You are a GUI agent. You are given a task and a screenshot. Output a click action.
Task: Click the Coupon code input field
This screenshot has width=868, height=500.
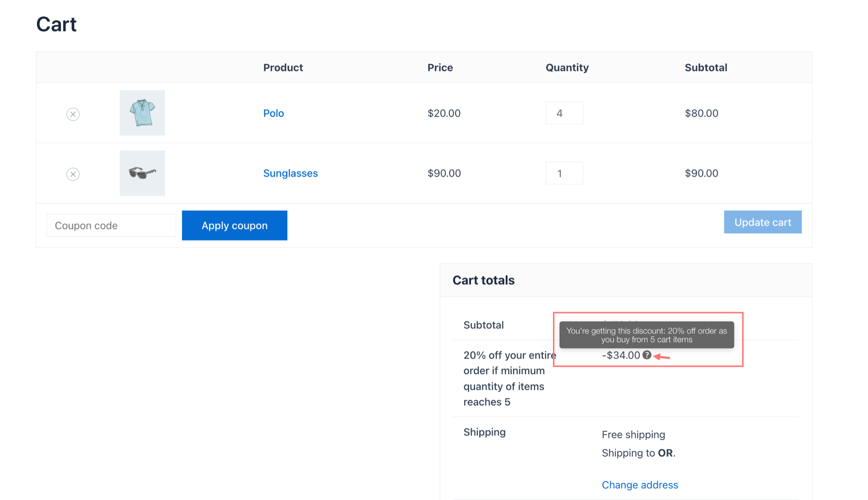[110, 225]
